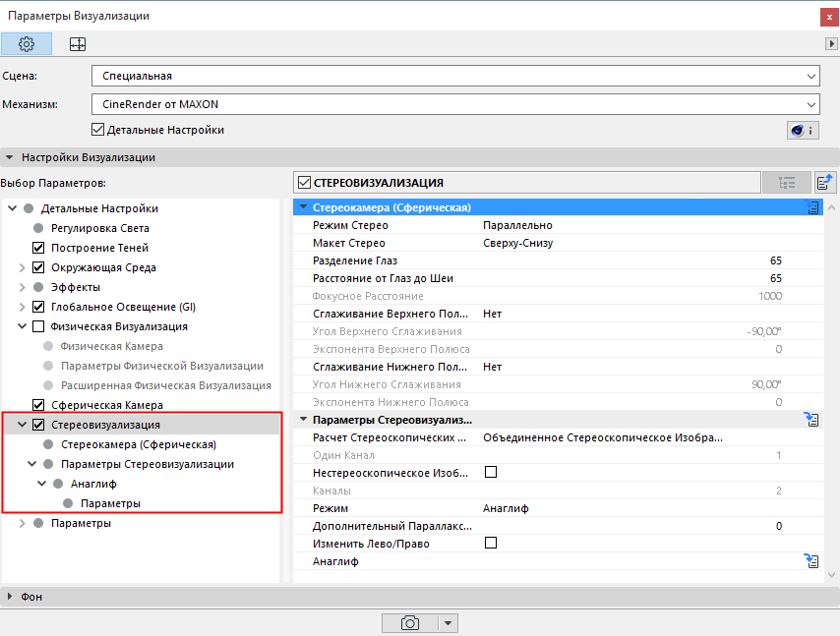840x636 pixels.
Task: Click jump icon on Анаглиф row
Action: [811, 561]
